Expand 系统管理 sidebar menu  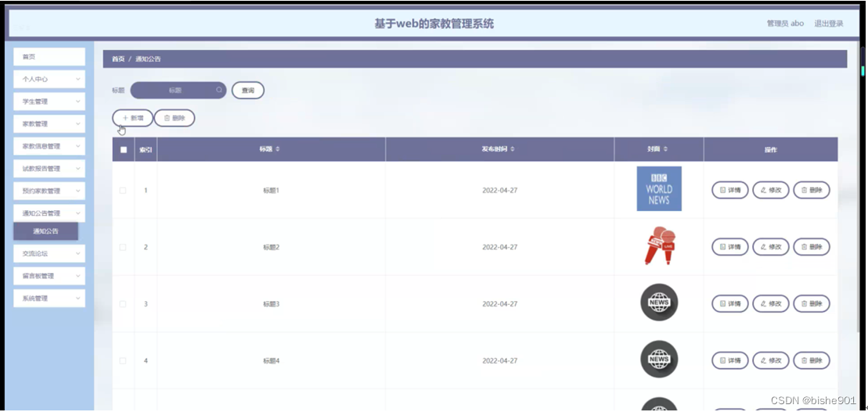(49, 298)
